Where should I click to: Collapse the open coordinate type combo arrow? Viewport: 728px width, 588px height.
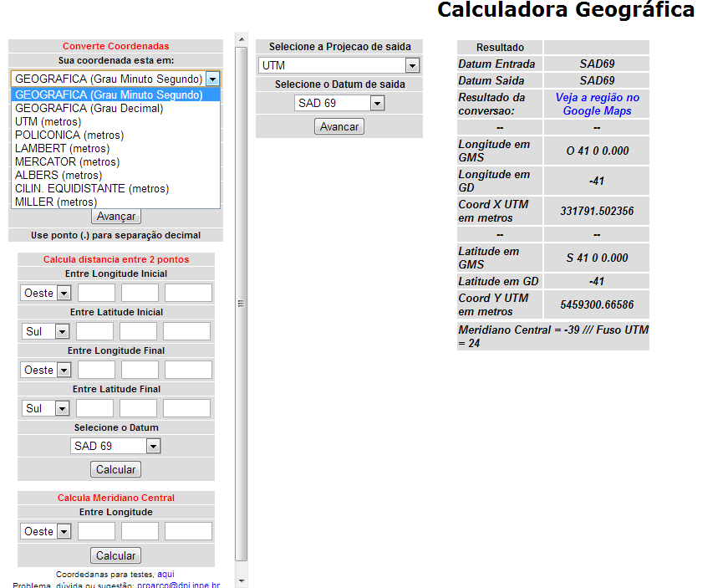(213, 79)
